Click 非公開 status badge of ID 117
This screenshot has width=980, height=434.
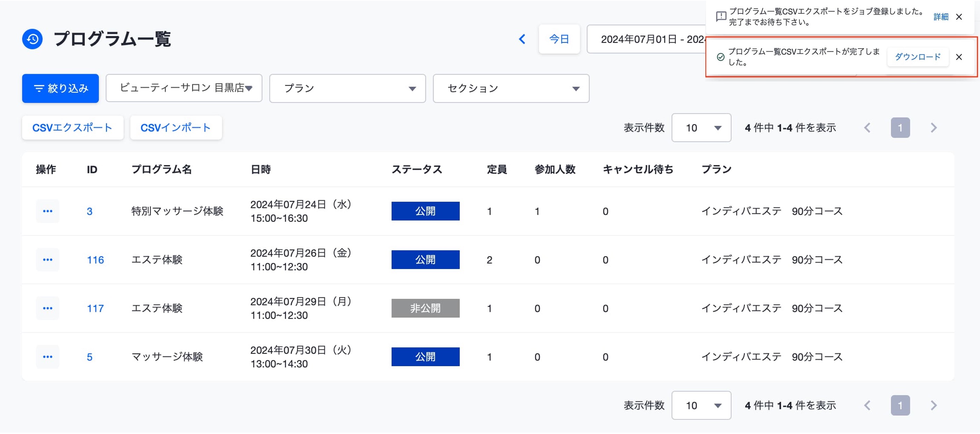tap(425, 309)
